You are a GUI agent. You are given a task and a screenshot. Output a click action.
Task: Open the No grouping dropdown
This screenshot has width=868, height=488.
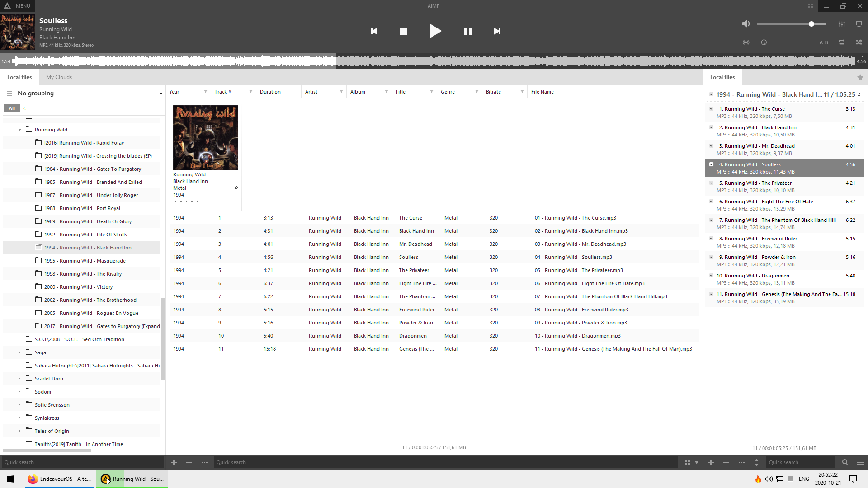pos(160,94)
